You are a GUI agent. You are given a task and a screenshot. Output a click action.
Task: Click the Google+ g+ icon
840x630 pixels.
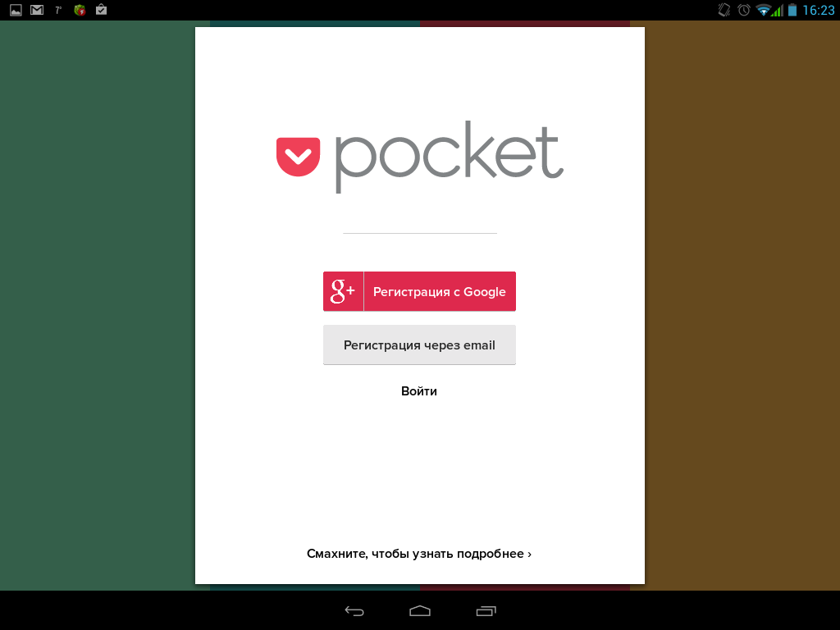(x=343, y=291)
